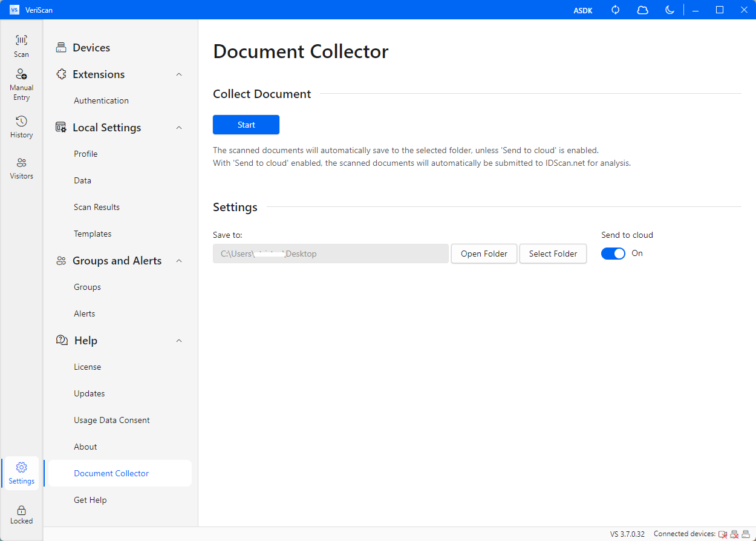Click the Groups and Alerts people icon
Image resolution: width=756 pixels, height=541 pixels.
pos(61,261)
